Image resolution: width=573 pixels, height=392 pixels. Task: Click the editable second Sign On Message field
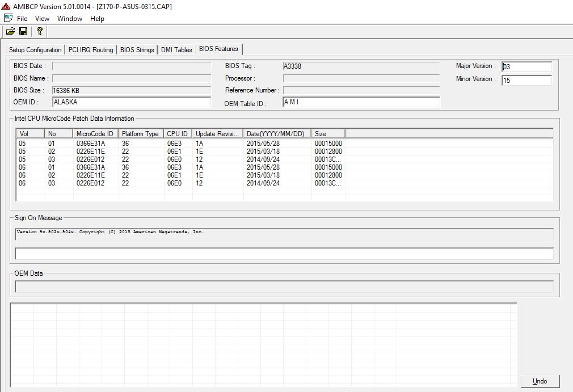coord(284,254)
